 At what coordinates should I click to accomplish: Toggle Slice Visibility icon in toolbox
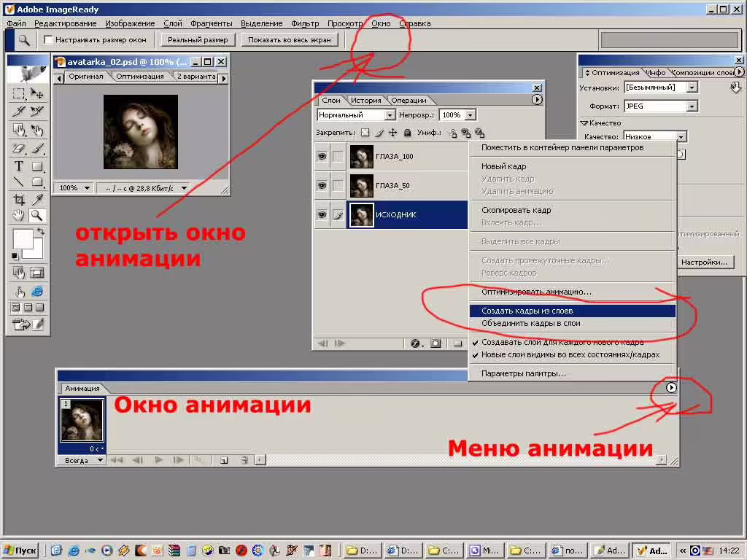point(37,273)
